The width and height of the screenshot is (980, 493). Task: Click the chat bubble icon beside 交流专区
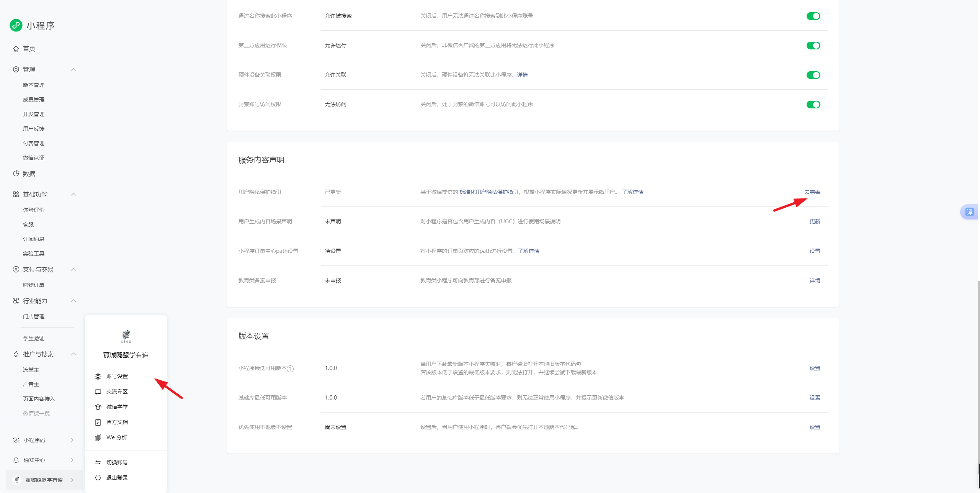tap(98, 392)
